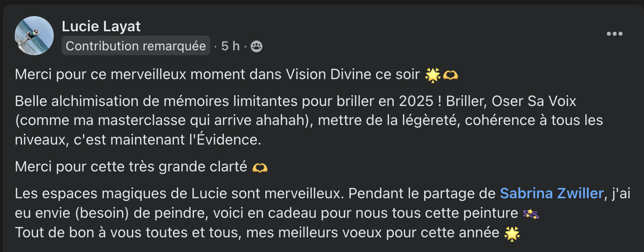
Task: Open Sabrina Zwiller's tagged profile link
Action: click(x=552, y=193)
